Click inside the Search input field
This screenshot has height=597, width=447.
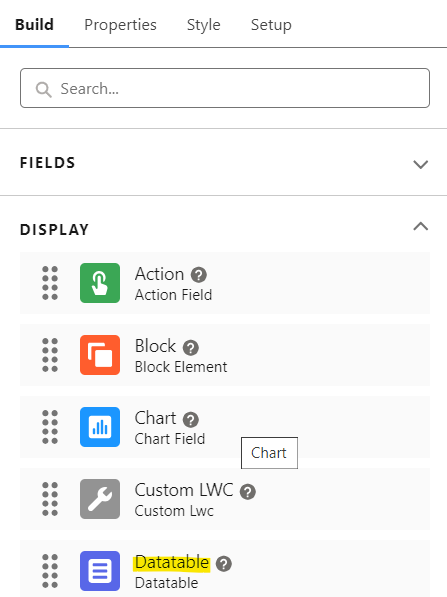(225, 88)
